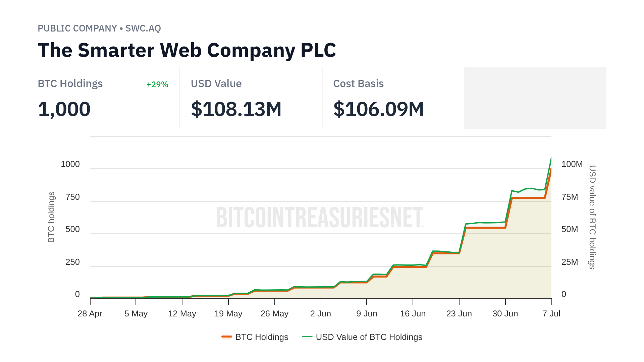This screenshot has width=644, height=362.
Task: Select the 1,000 BTC holdings figure
Action: click(x=64, y=109)
